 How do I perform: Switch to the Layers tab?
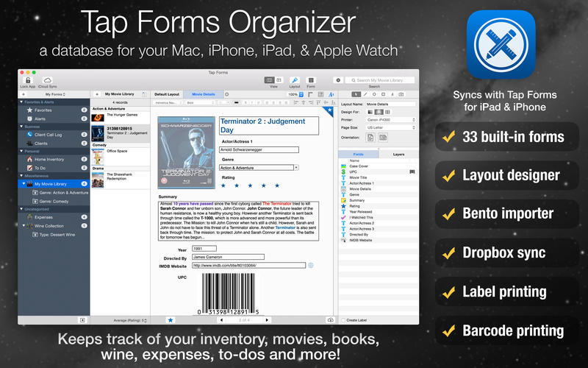pos(398,155)
